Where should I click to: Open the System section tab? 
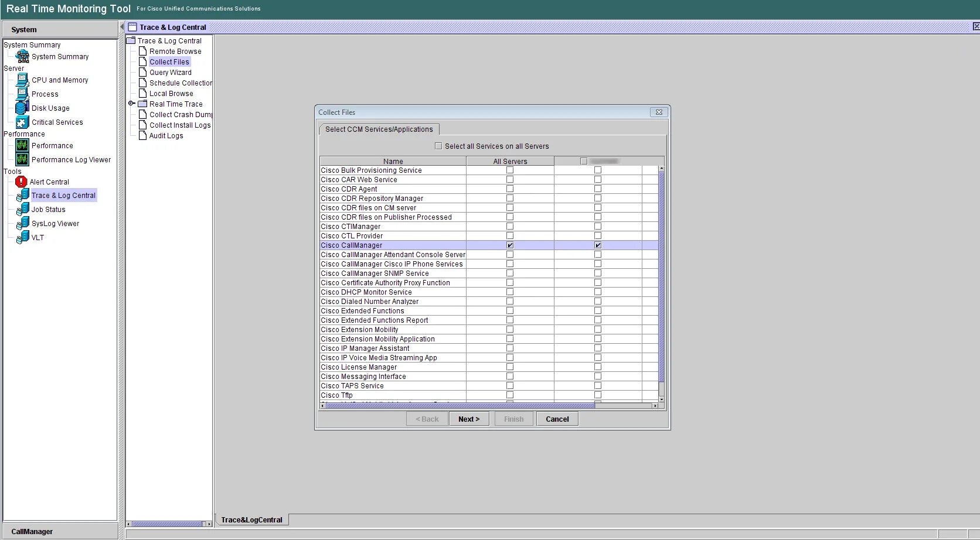tap(60, 29)
